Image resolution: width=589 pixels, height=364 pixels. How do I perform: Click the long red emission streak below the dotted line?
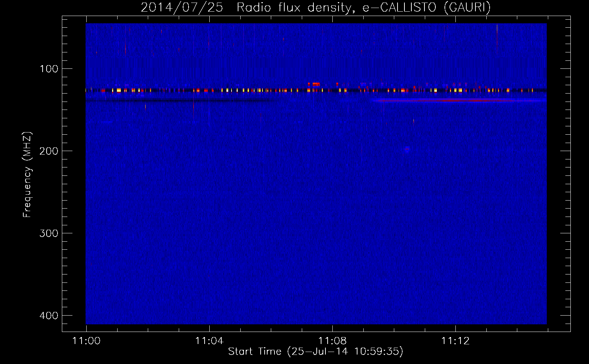coord(459,100)
